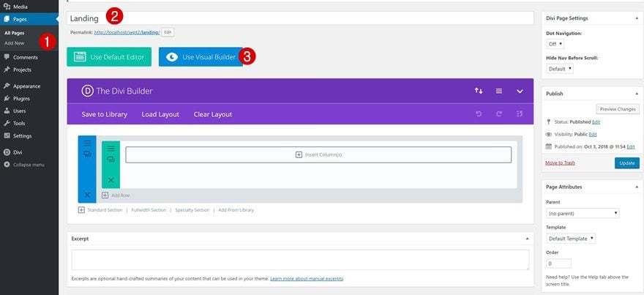Open Divi Builder settings hamburger icon
This screenshot has width=644, height=295.
point(499,91)
